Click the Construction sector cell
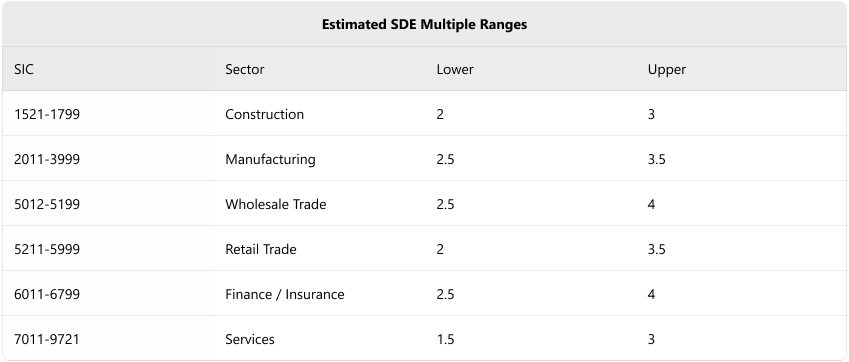Viewport: 849px width, 362px height. 264,114
